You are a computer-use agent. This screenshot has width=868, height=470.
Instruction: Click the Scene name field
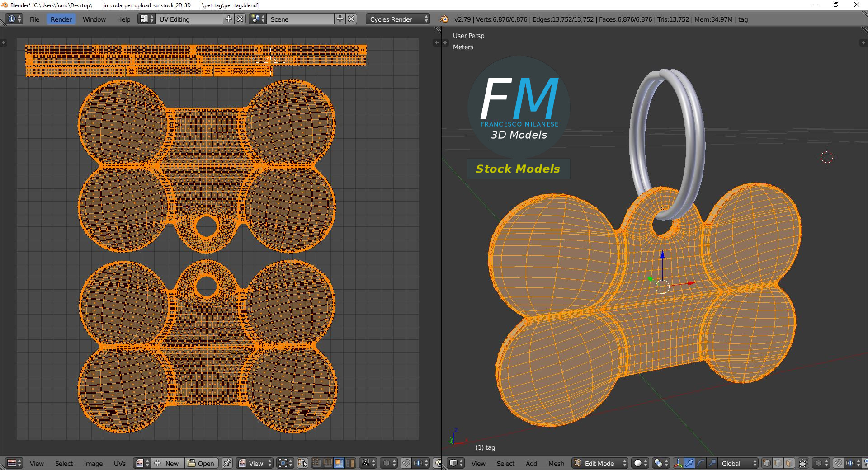coord(301,19)
